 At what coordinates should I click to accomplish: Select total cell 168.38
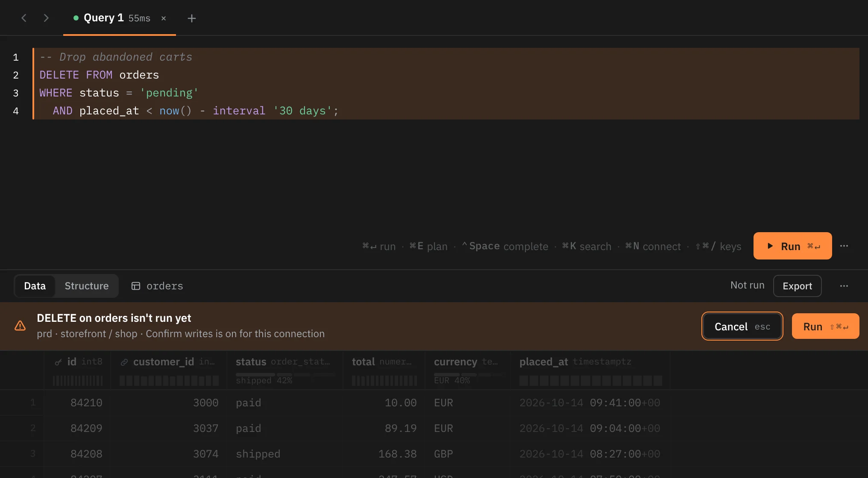384,454
